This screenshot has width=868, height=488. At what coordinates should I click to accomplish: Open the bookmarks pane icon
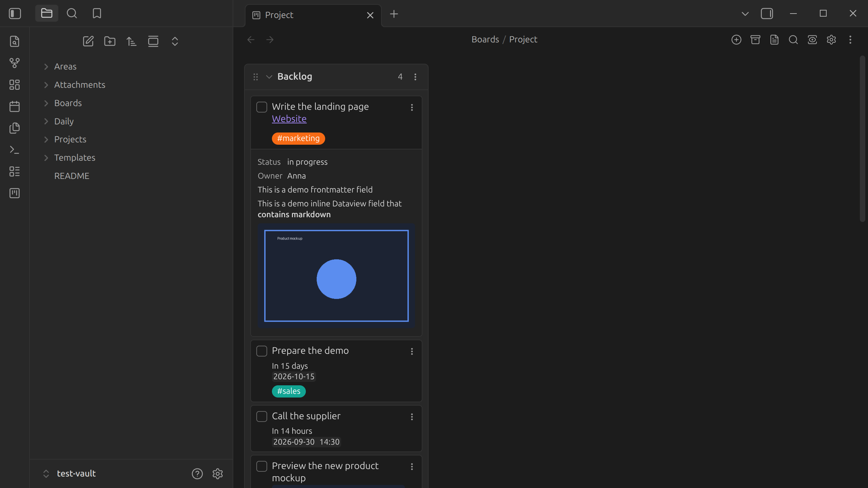pos(97,14)
